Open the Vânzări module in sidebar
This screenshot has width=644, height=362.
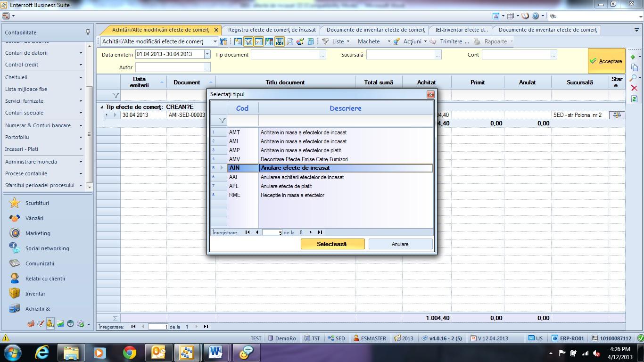[x=34, y=218]
